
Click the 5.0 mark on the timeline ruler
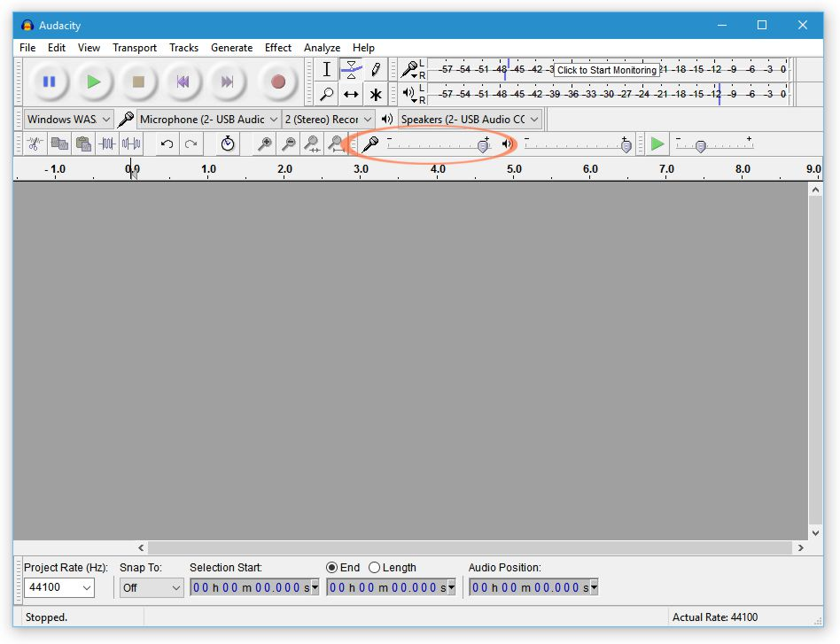point(514,169)
